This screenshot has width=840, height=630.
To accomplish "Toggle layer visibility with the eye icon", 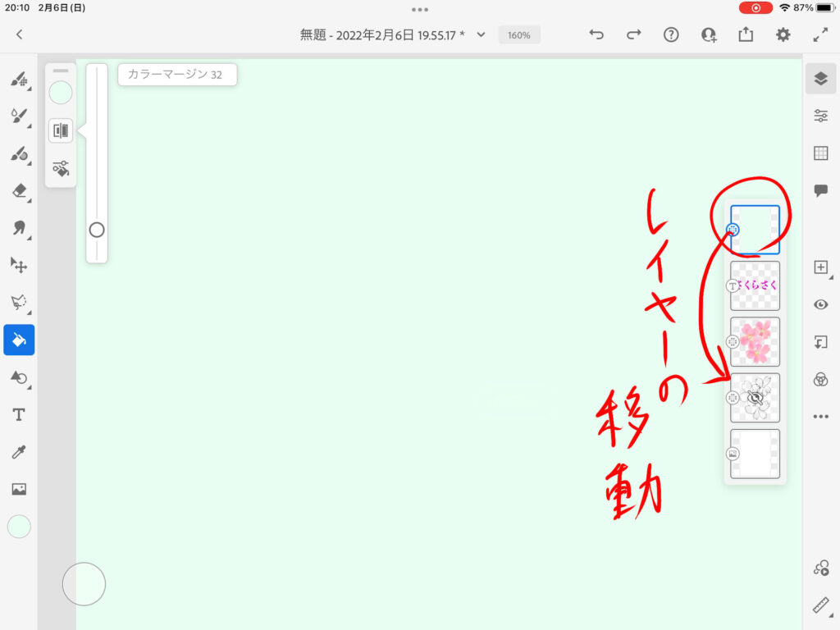I will click(x=820, y=304).
